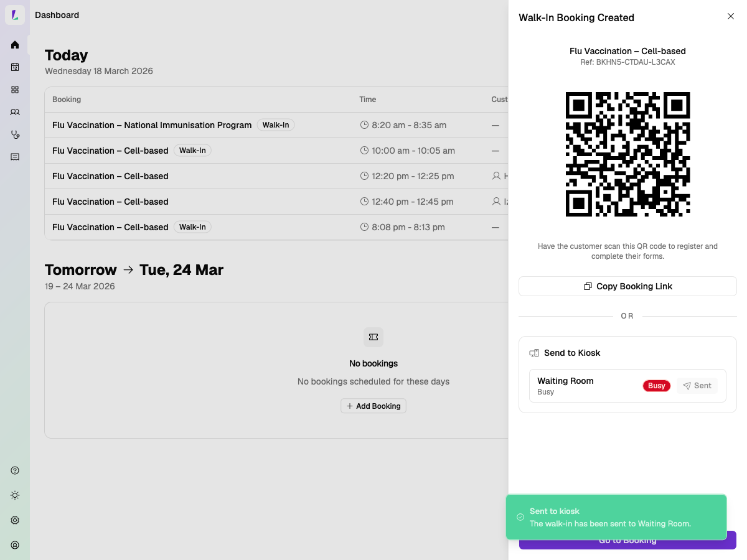Click the customer person icon on 12:20 pm row
This screenshot has width=747, height=560.
(x=496, y=176)
